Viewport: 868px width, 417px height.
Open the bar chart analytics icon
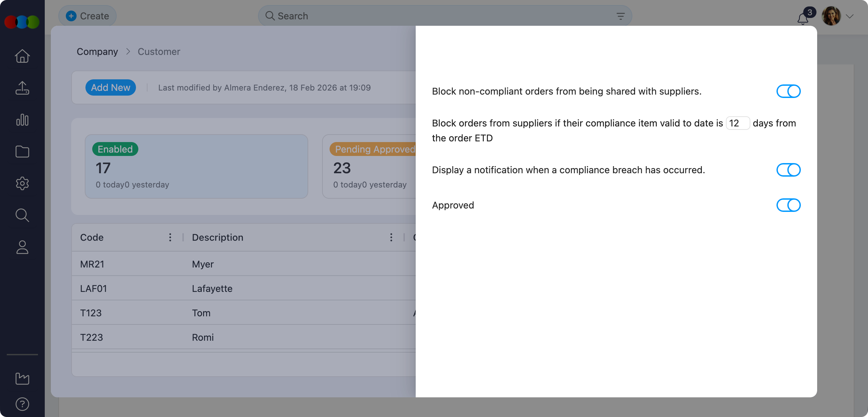[x=22, y=120]
